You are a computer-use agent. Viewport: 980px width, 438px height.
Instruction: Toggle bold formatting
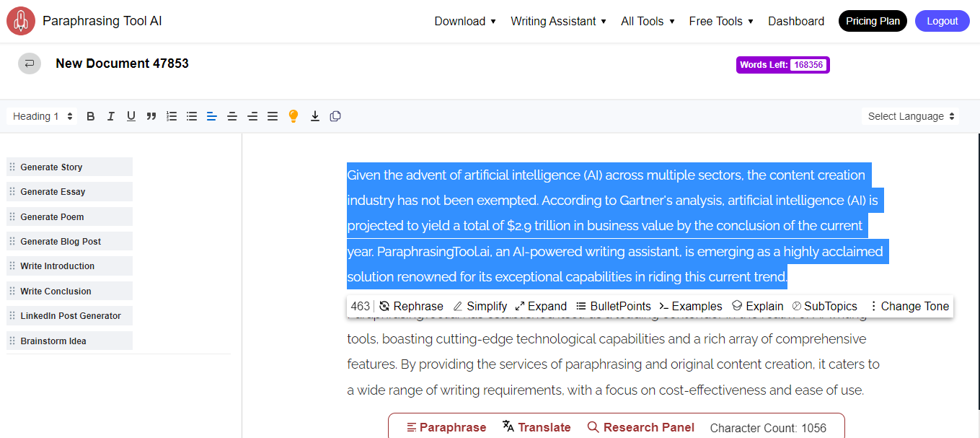coord(91,116)
